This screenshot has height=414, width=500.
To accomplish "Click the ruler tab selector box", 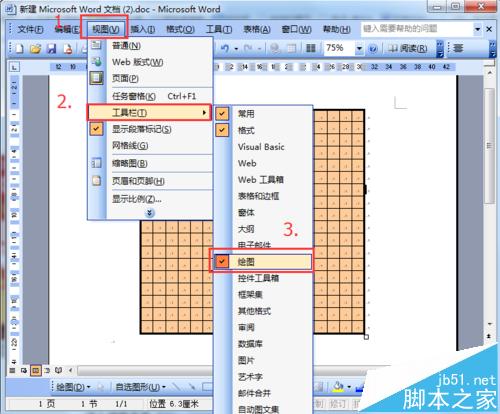I will tap(14, 67).
